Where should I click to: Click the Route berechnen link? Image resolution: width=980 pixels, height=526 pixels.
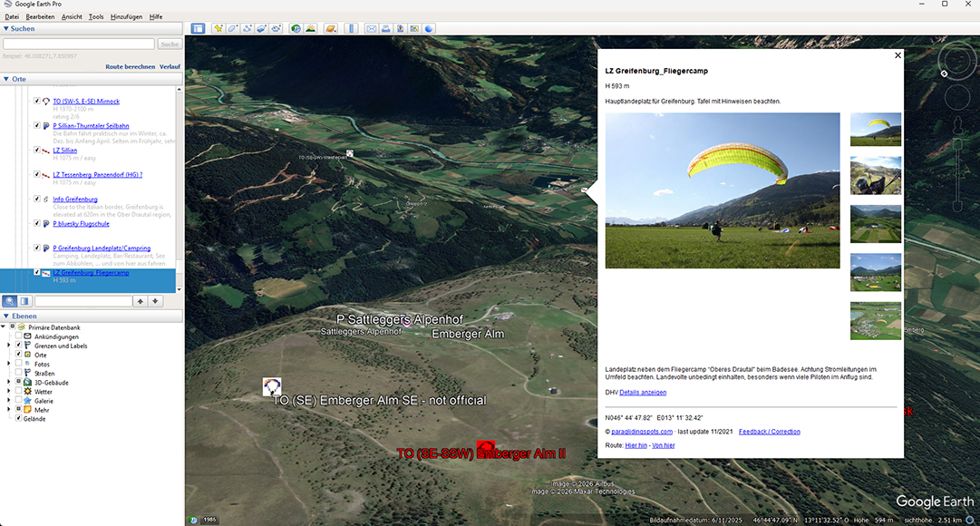point(130,67)
